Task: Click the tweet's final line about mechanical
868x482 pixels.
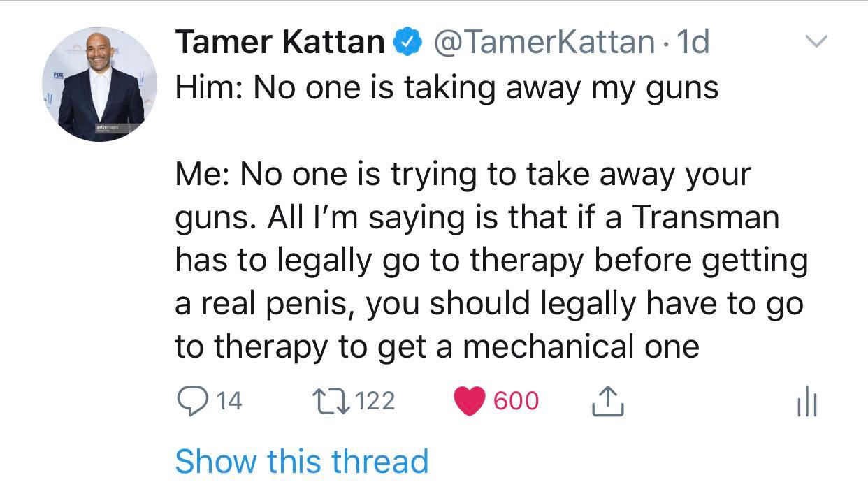Action: (x=437, y=346)
